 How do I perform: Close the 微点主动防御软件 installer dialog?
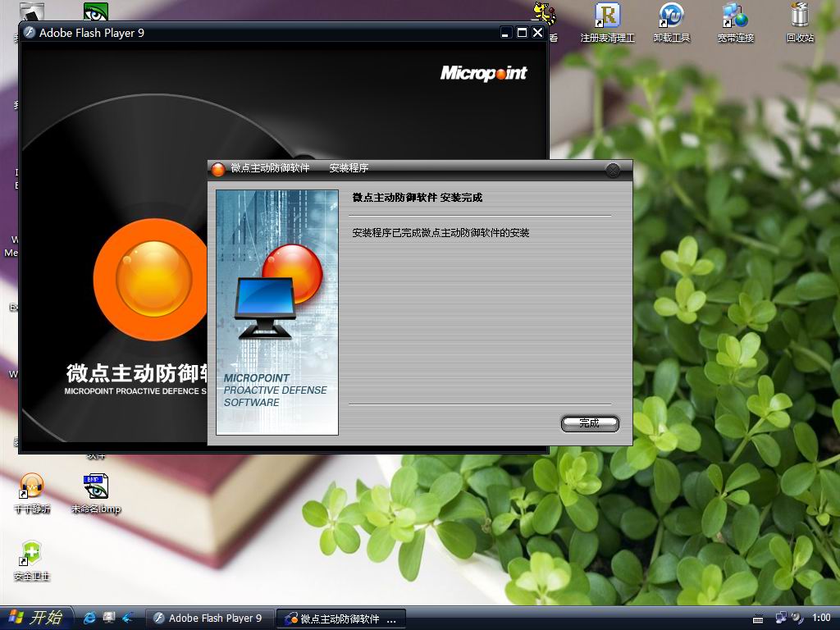point(612,171)
